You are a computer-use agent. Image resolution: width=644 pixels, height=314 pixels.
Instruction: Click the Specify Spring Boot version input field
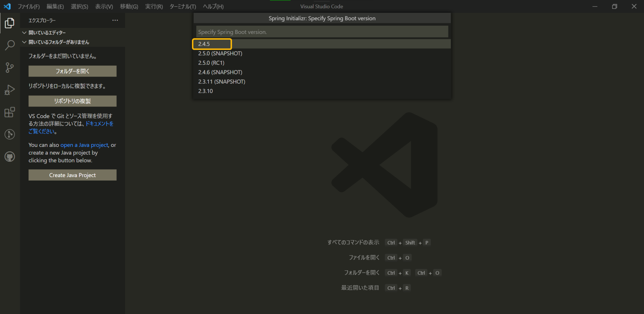click(x=321, y=31)
